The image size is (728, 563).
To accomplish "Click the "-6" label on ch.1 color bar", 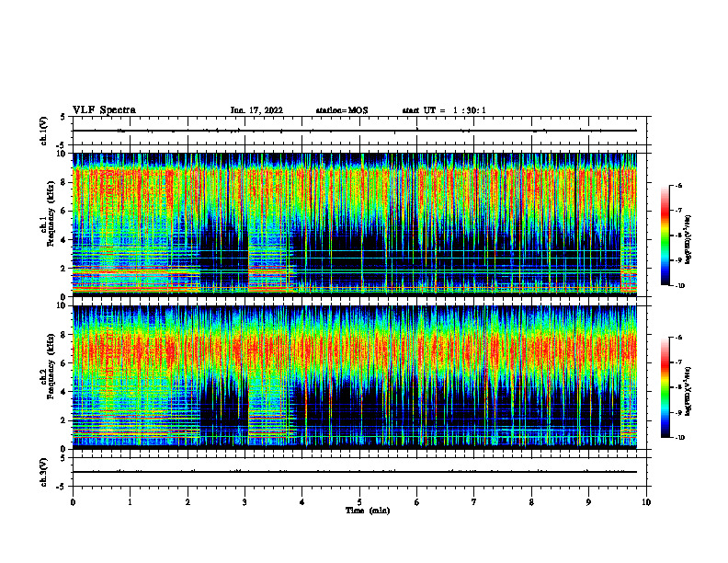I will [678, 185].
